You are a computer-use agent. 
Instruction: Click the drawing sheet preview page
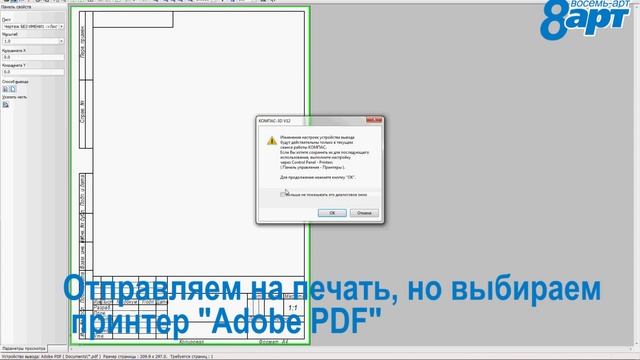coord(190,176)
